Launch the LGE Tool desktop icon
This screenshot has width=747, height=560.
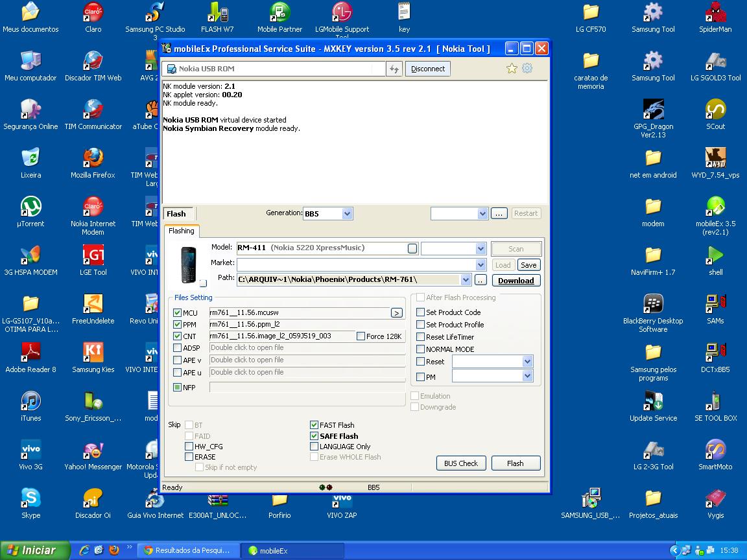click(93, 259)
